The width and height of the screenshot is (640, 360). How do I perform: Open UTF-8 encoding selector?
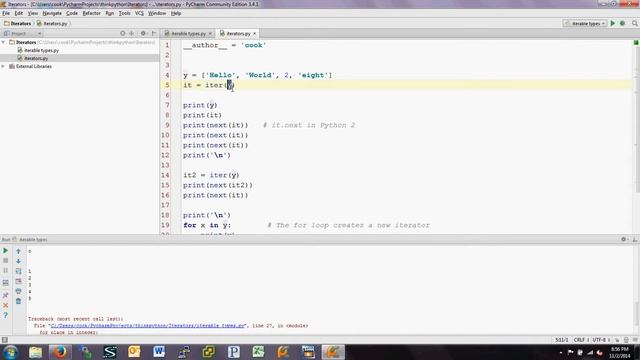click(601, 340)
